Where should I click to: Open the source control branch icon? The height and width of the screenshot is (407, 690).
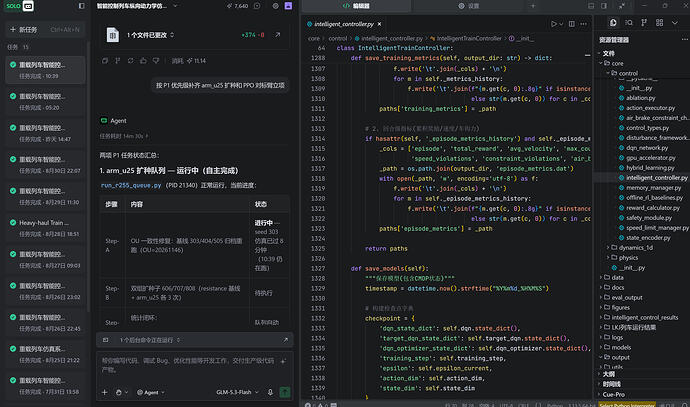644,22
